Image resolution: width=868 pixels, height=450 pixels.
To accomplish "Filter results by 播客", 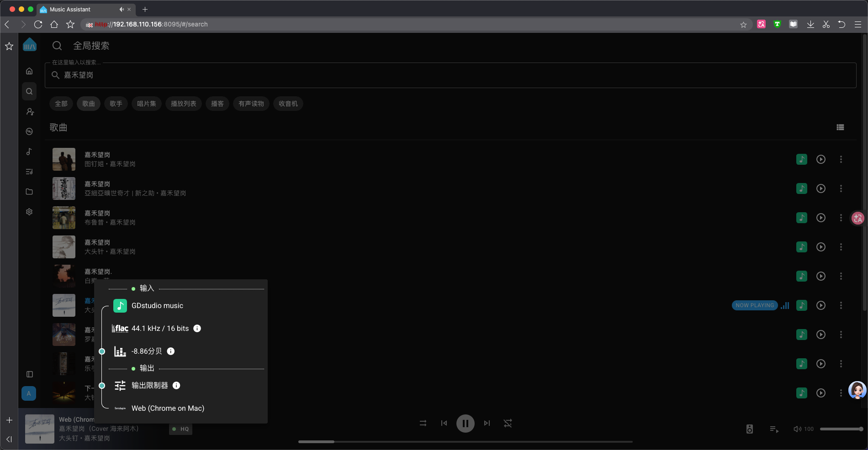I will [217, 104].
